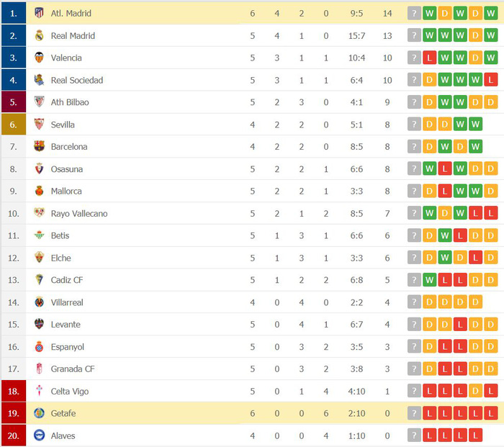
Task: Click the Getafe club crest
Action: pos(39,413)
